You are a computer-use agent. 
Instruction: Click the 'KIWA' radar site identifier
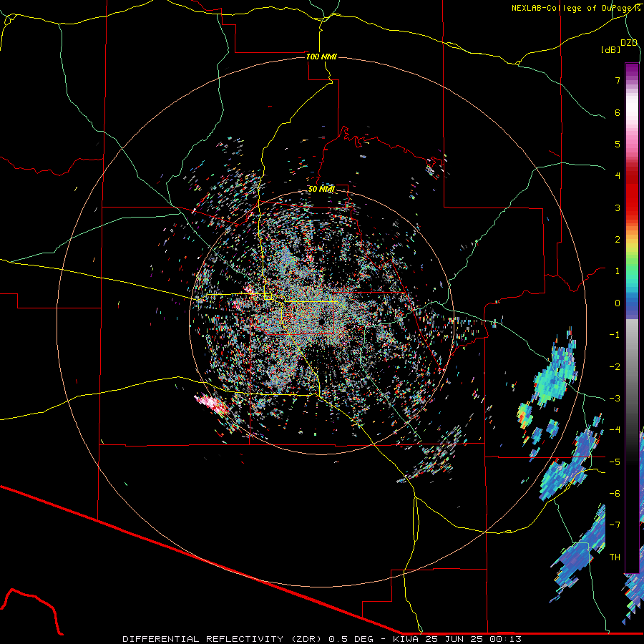tap(407, 639)
